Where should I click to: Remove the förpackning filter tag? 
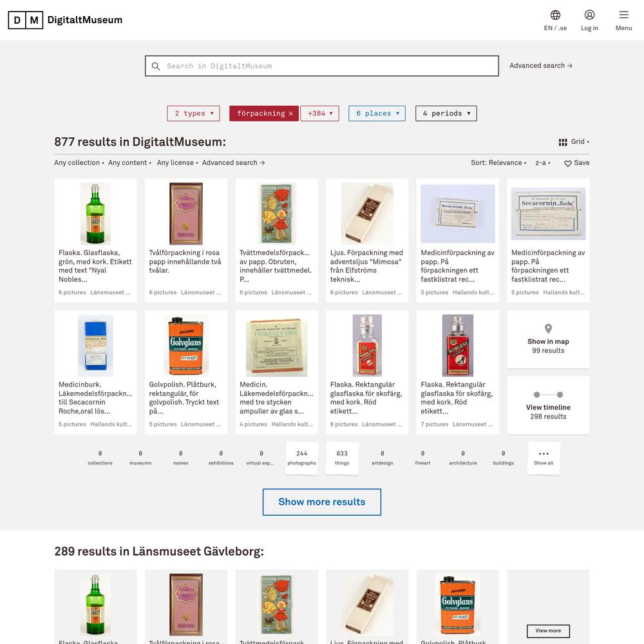click(291, 114)
